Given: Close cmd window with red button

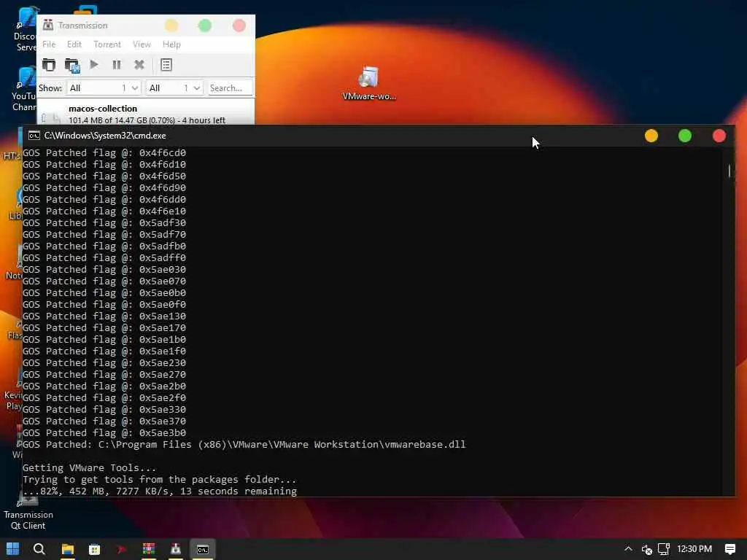Looking at the screenshot, I should coord(719,136).
